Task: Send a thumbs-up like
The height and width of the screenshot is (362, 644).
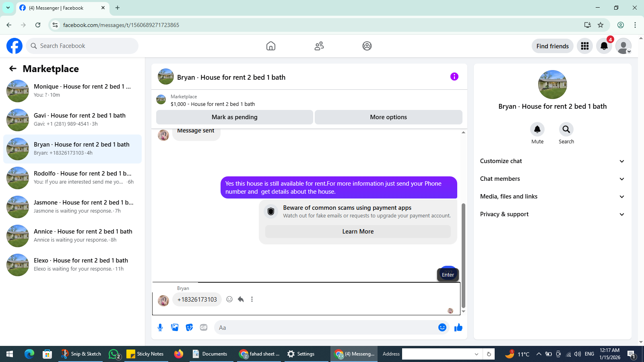Action: (x=458, y=327)
